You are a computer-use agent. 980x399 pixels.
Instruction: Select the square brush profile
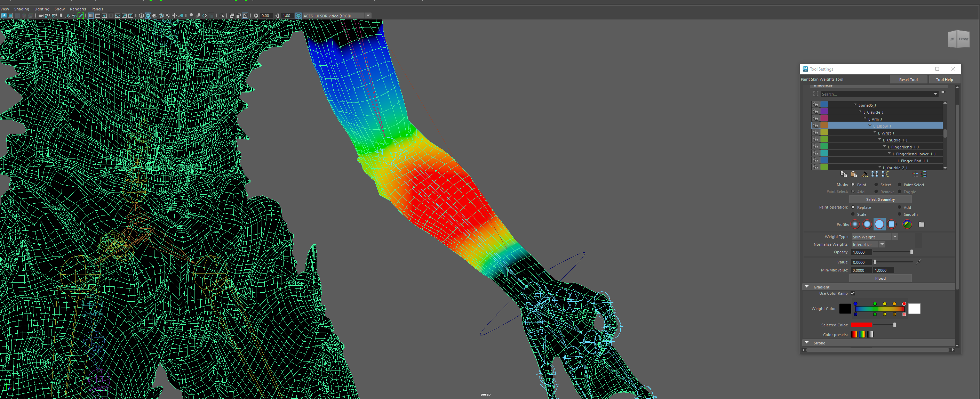pos(891,224)
